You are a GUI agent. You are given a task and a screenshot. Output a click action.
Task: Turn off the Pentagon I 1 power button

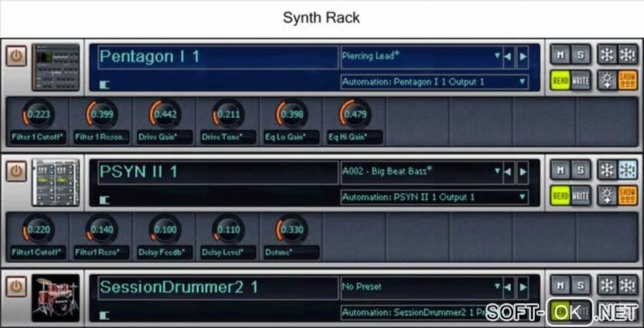[16, 56]
